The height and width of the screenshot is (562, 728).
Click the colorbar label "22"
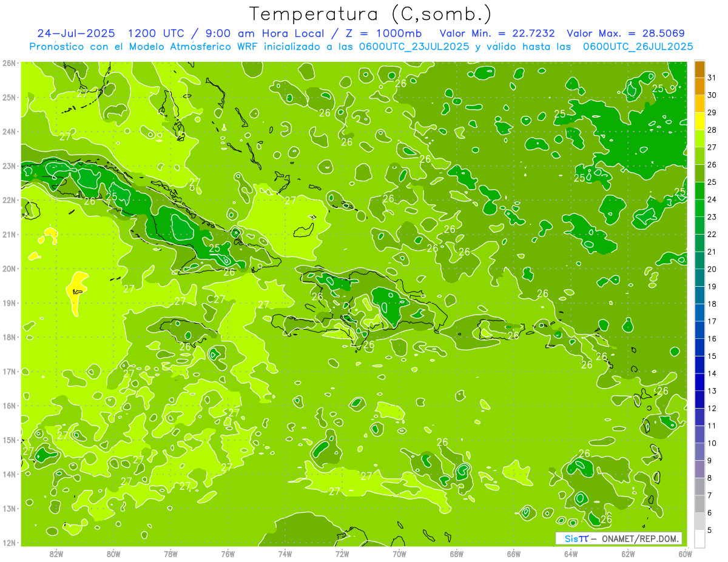pyautogui.click(x=712, y=235)
